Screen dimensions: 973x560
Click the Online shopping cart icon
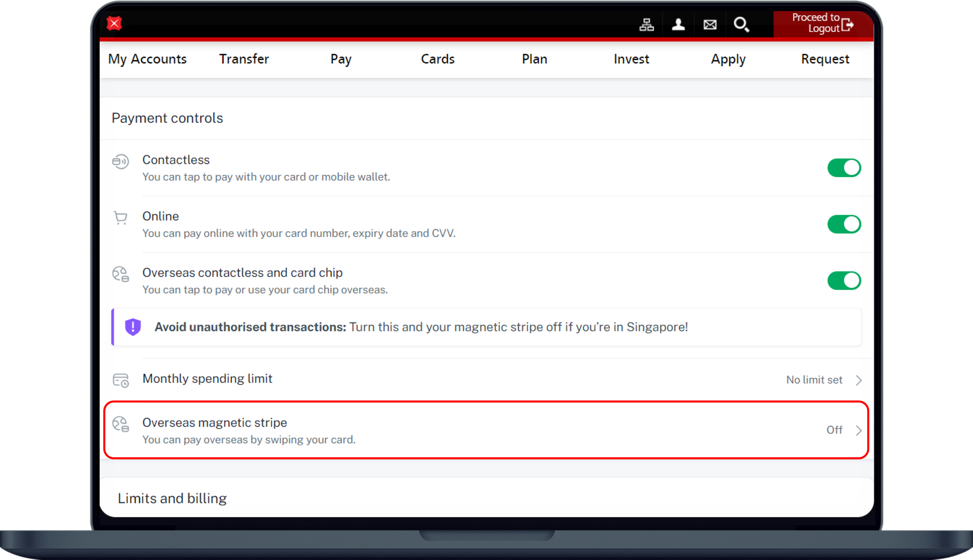click(120, 218)
